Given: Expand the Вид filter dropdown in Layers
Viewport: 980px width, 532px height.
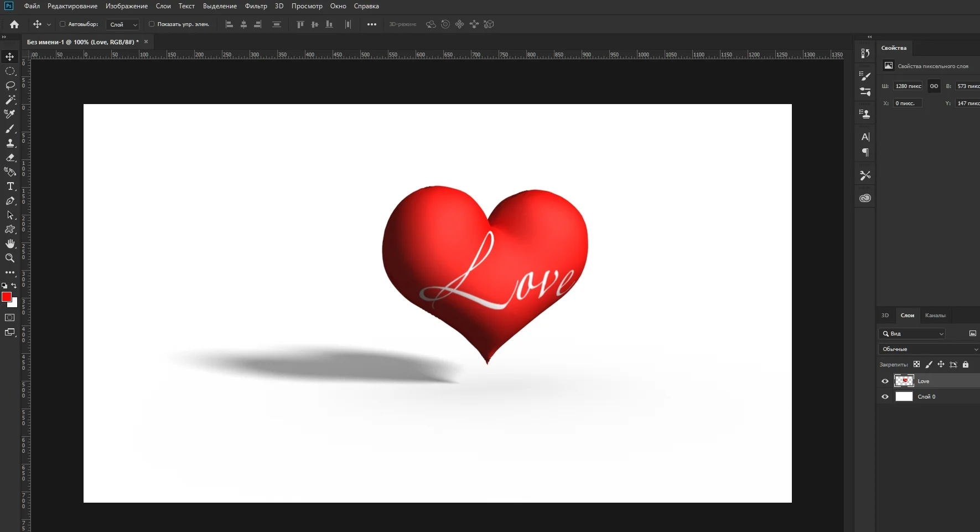Looking at the screenshot, I should [912, 333].
